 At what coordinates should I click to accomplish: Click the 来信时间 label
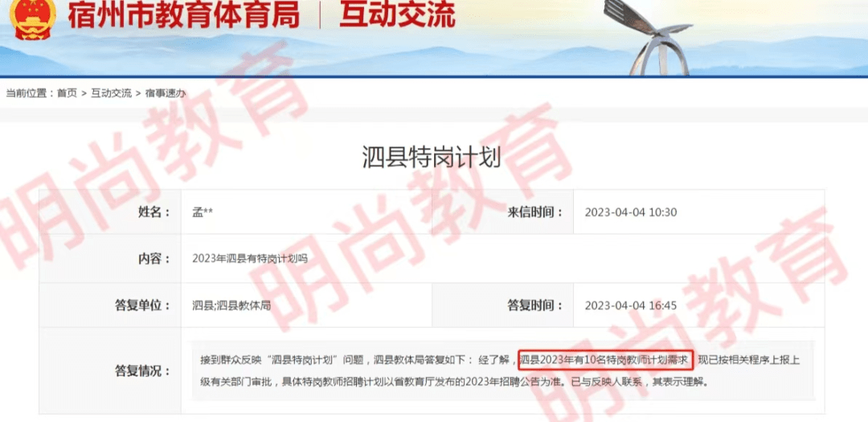(x=535, y=212)
